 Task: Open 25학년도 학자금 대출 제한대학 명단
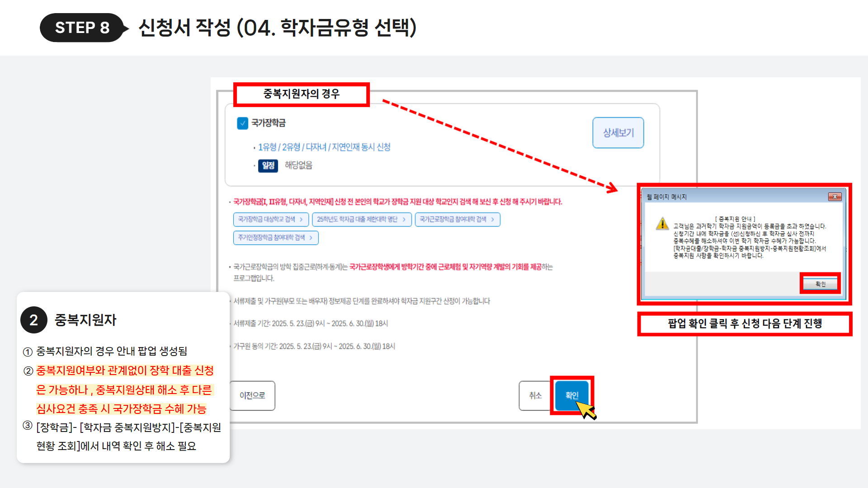click(362, 219)
